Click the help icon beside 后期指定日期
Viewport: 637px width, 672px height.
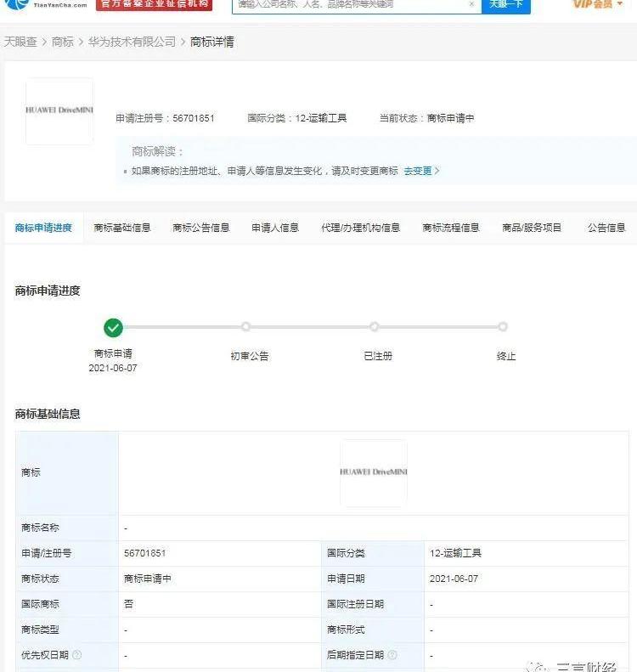(x=392, y=655)
